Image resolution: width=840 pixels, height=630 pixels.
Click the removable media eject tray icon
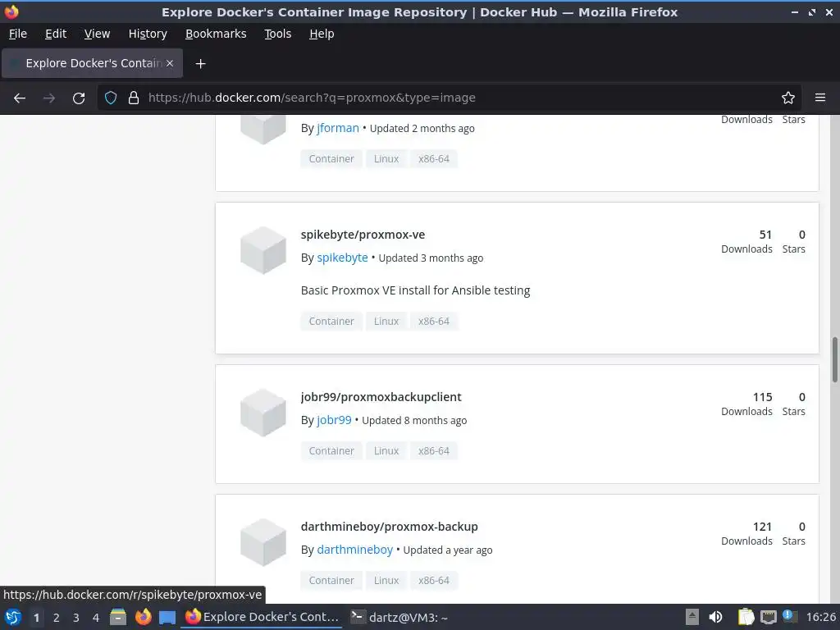[x=692, y=617]
